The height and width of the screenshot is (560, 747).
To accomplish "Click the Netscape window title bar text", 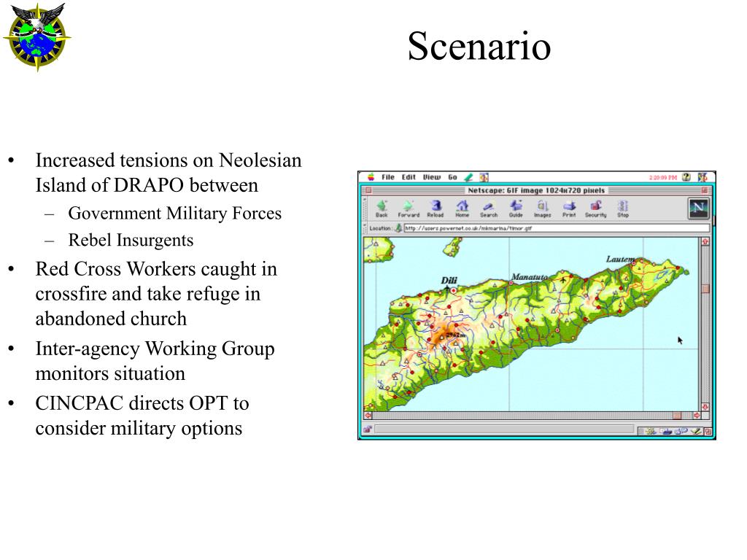I will (536, 190).
